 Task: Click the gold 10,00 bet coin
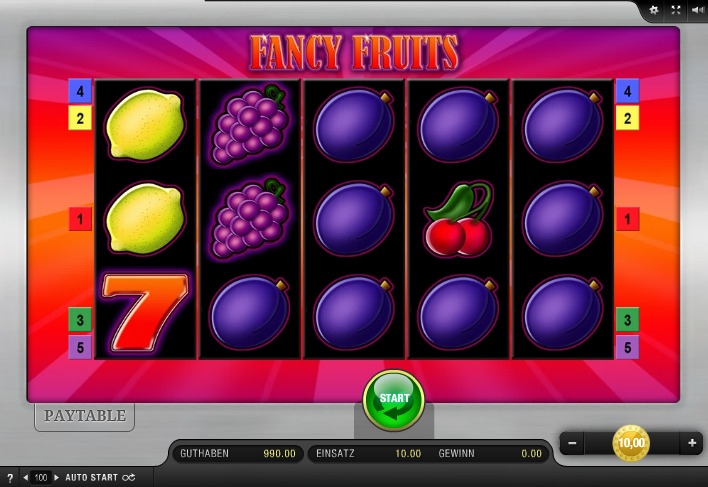(x=631, y=443)
